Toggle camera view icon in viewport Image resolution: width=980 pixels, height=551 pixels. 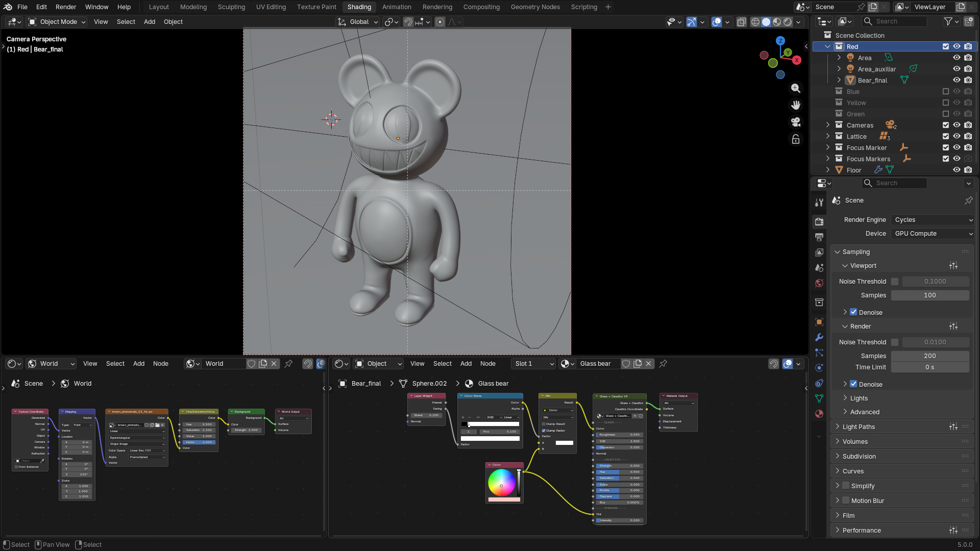795,122
